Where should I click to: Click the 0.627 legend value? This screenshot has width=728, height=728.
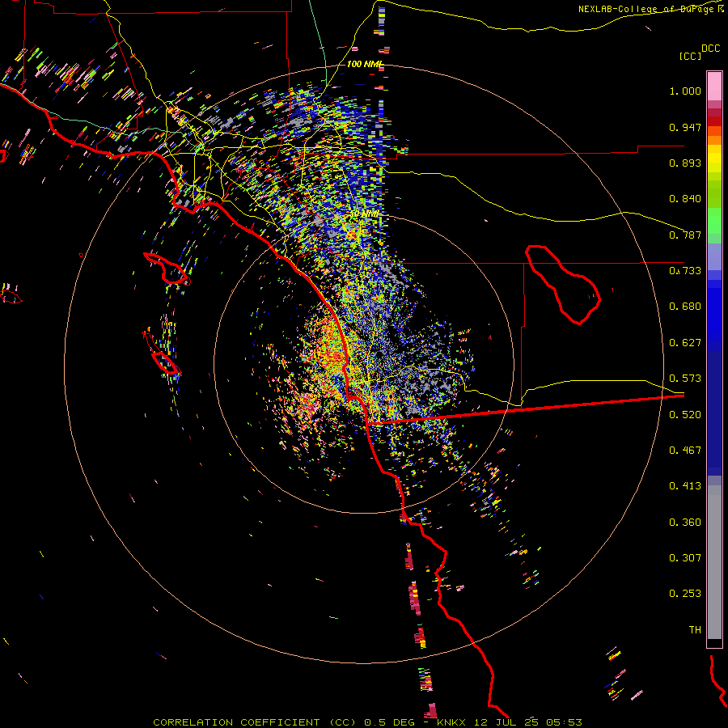685,343
